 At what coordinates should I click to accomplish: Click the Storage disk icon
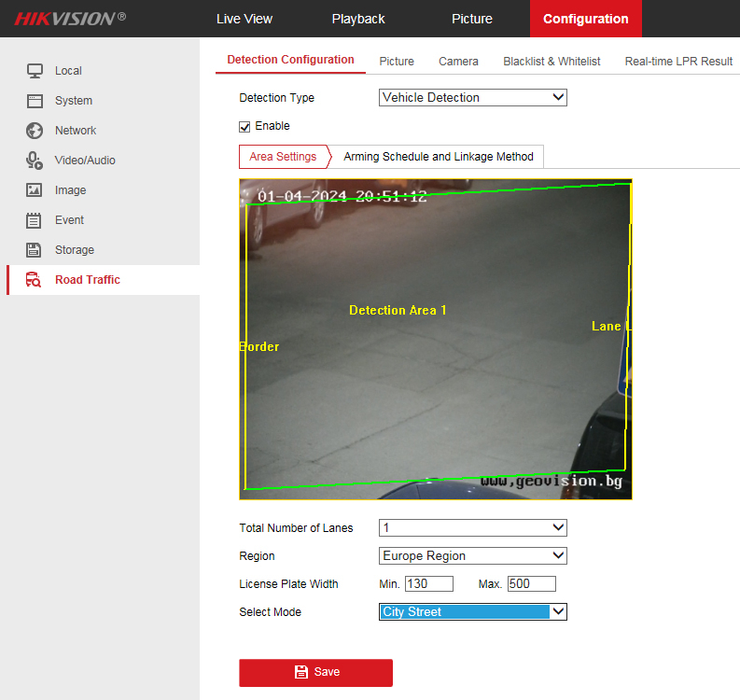point(35,250)
